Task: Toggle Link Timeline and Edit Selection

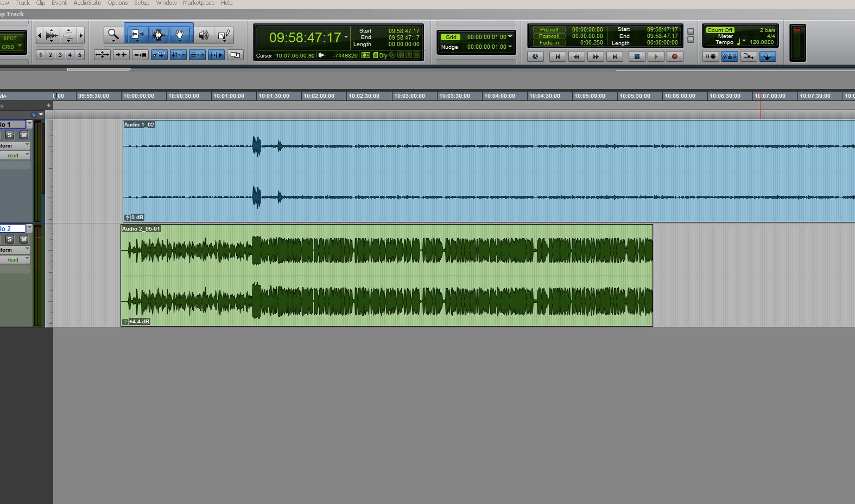Action: pyautogui.click(x=178, y=55)
